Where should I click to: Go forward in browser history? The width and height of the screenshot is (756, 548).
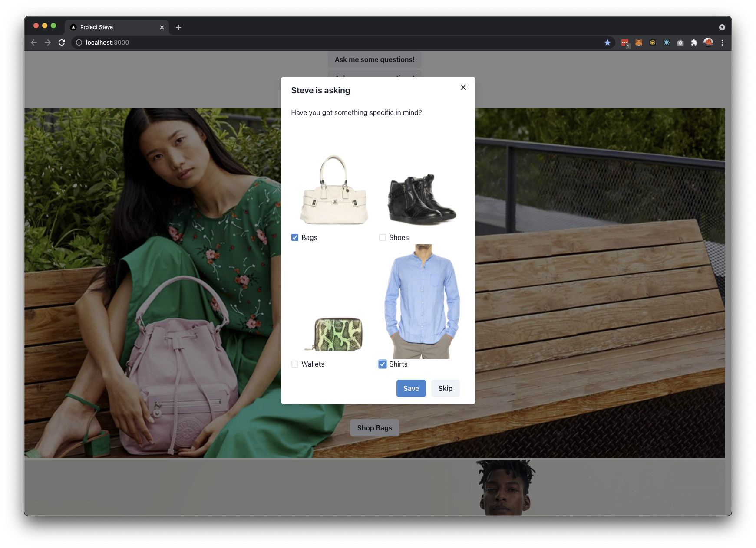48,43
